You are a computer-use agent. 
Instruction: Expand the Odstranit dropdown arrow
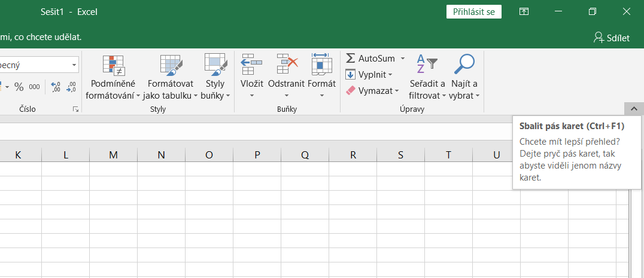coord(286,96)
